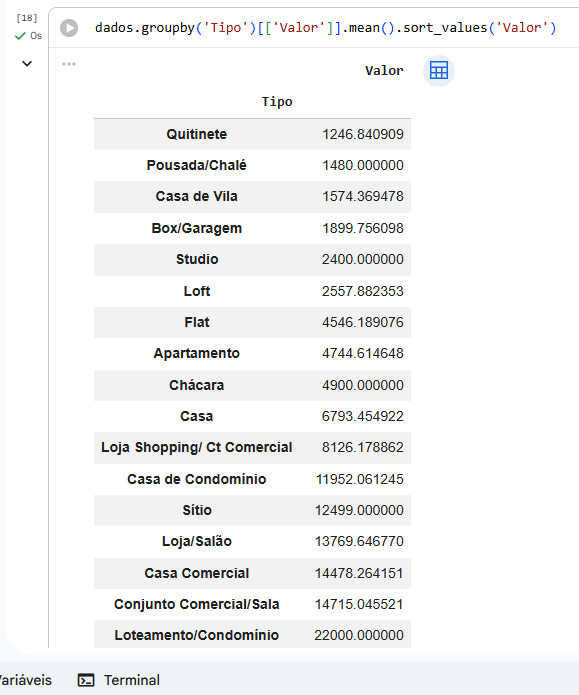579x695 pixels.
Task: Click the Terminal icon in the bottom bar
Action: point(86,680)
